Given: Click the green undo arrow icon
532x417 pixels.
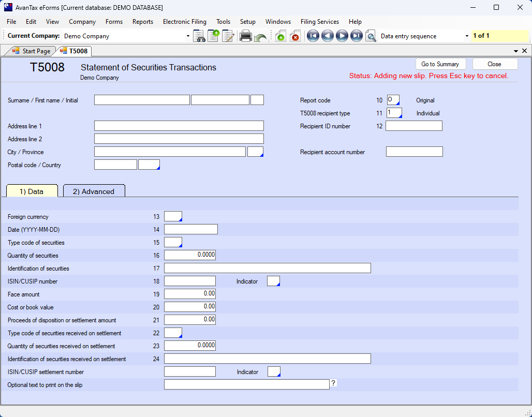Looking at the screenshot, I should coord(260,37).
